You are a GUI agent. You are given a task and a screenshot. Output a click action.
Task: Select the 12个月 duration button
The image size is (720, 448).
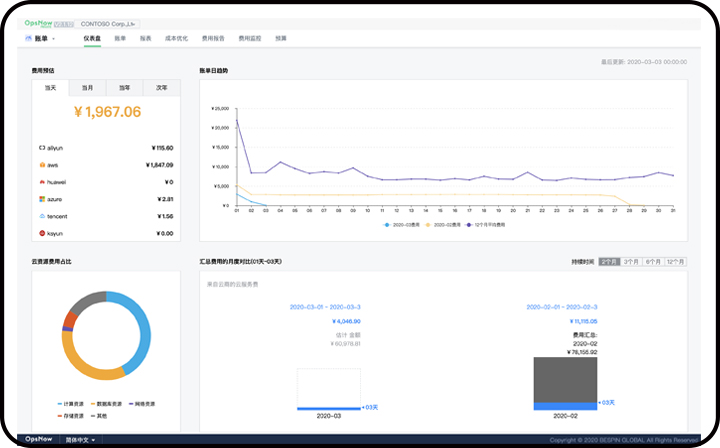(x=675, y=262)
